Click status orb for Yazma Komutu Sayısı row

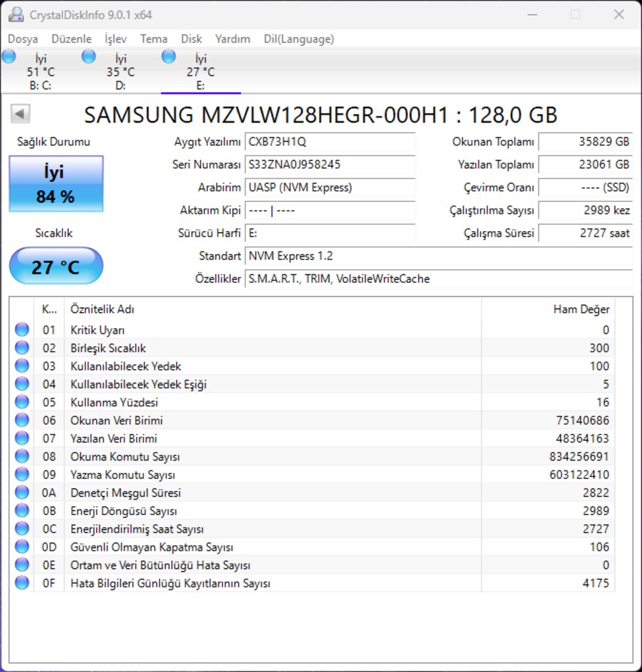pos(22,474)
